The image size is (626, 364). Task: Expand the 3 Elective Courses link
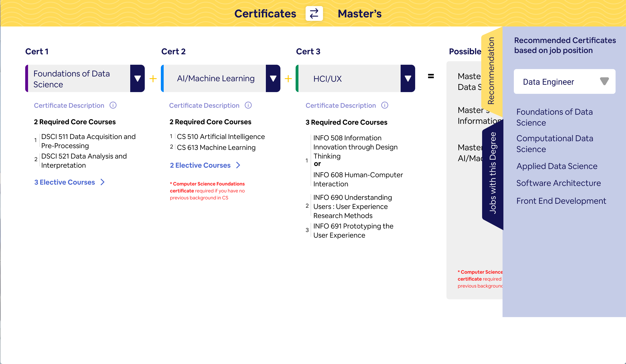65,182
